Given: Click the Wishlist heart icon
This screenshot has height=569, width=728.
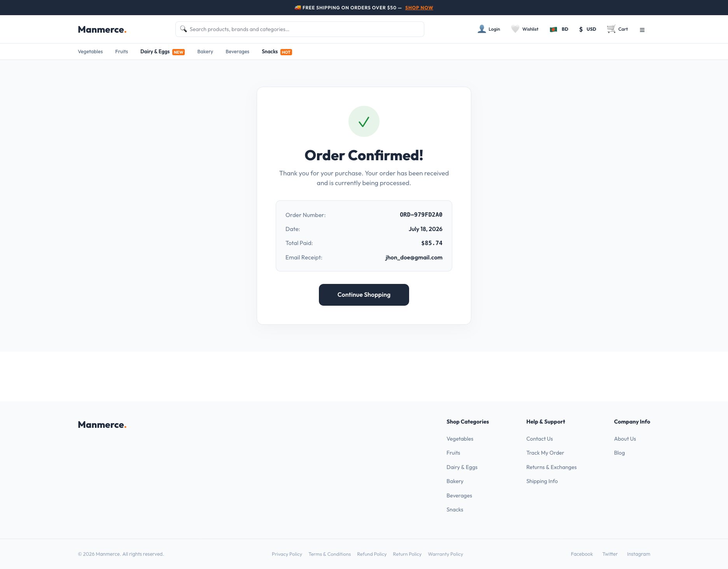Looking at the screenshot, I should [x=515, y=29].
